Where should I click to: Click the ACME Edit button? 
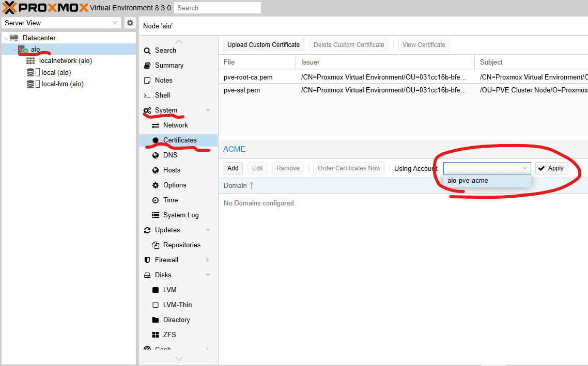click(x=258, y=168)
